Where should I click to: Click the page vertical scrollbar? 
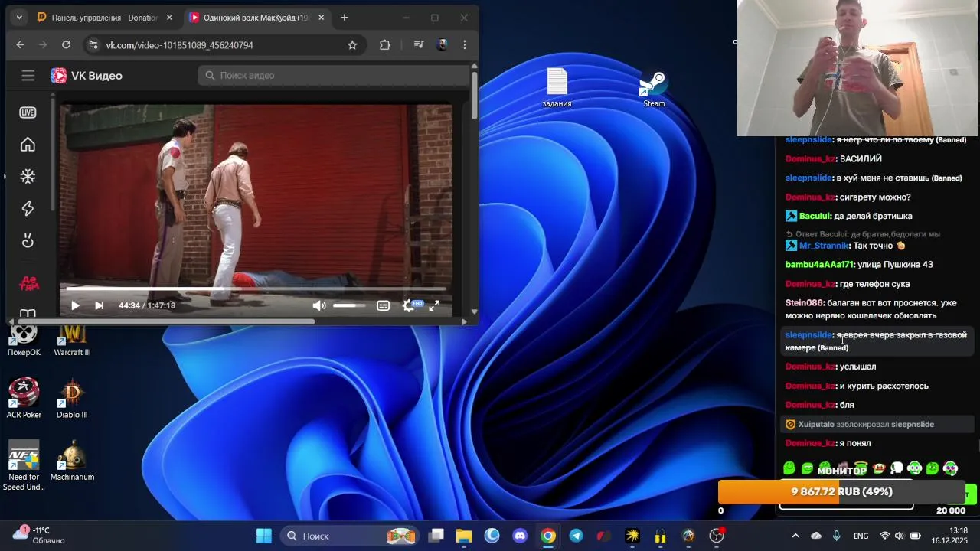[x=474, y=96]
